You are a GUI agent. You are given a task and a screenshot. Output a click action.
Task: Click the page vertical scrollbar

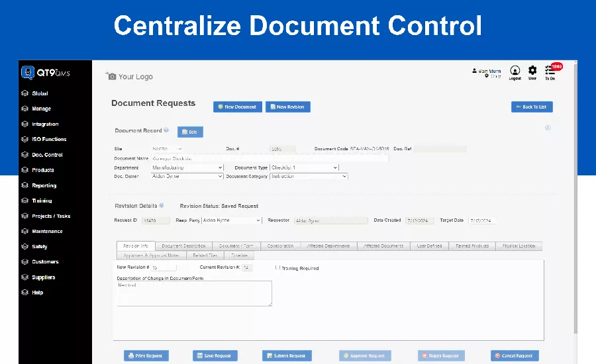[575, 198]
